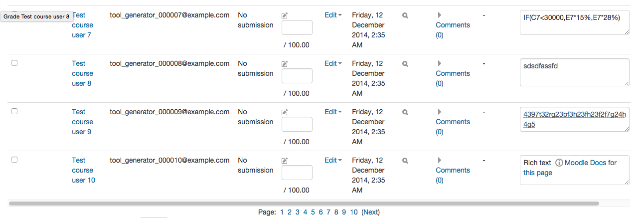Click grade pencil icon for user 8
The height and width of the screenshot is (218, 644).
[x=285, y=64]
